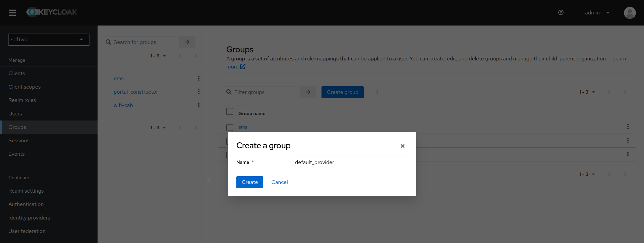
Task: Select all groups with header checkbox
Action: (x=230, y=111)
